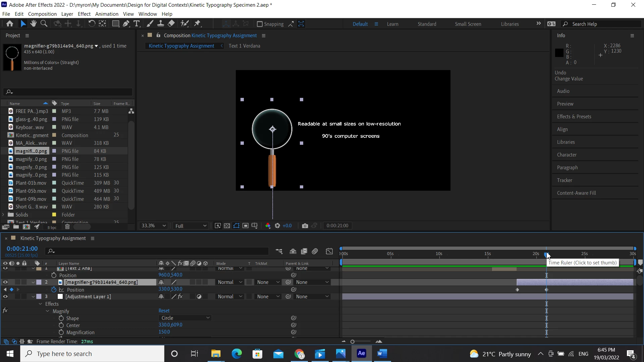Hide the magnifier PNG layer
Image resolution: width=644 pixels, height=362 pixels.
click(x=5, y=282)
